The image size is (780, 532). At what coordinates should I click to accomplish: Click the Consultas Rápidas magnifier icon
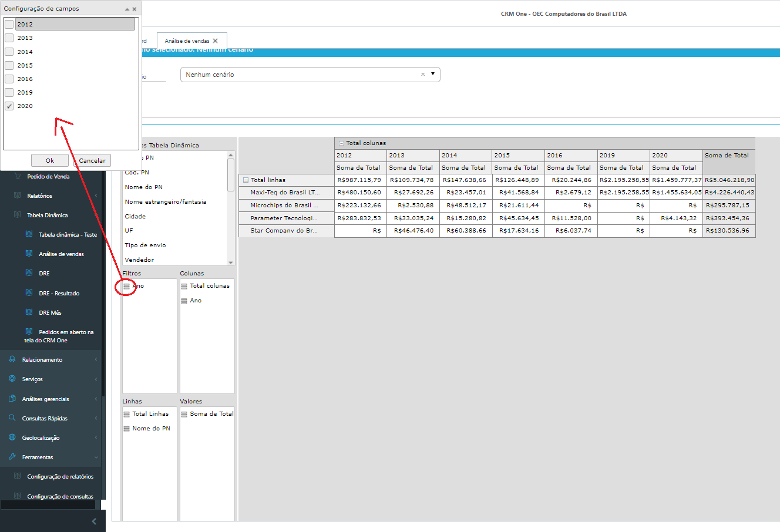12,418
